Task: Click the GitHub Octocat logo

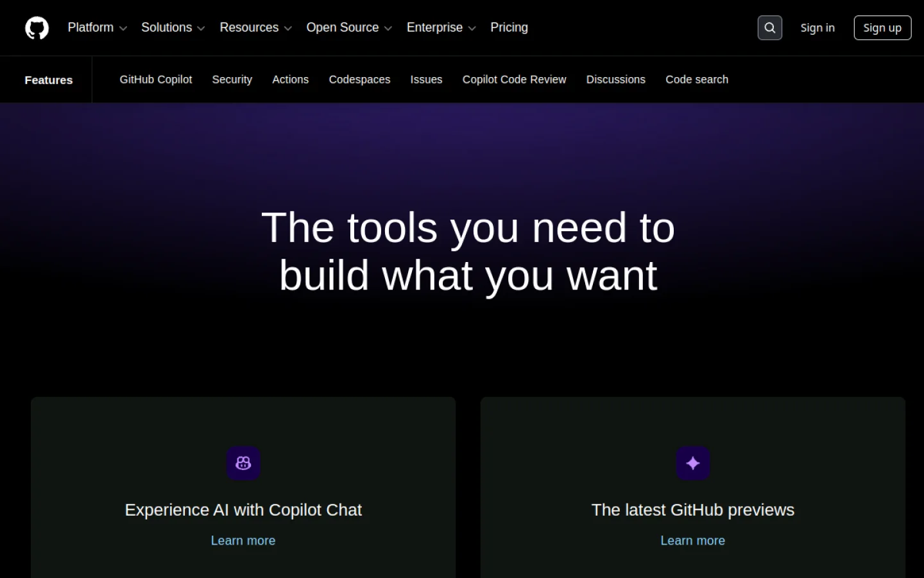Action: click(x=37, y=28)
